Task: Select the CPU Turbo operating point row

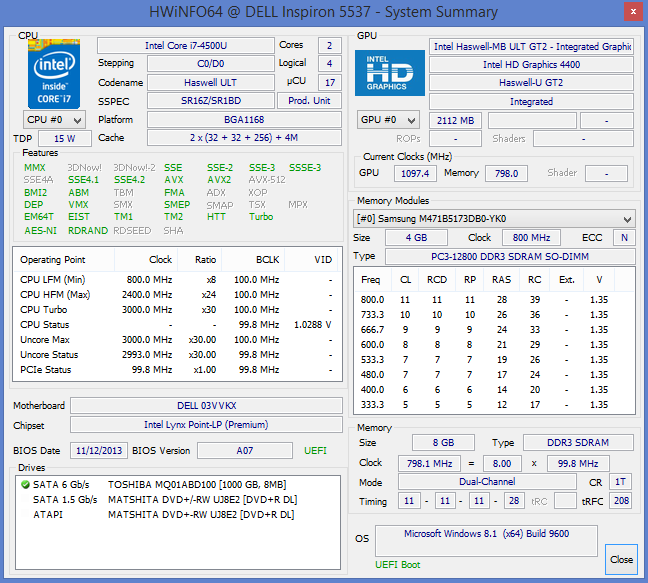Action: coord(176,309)
